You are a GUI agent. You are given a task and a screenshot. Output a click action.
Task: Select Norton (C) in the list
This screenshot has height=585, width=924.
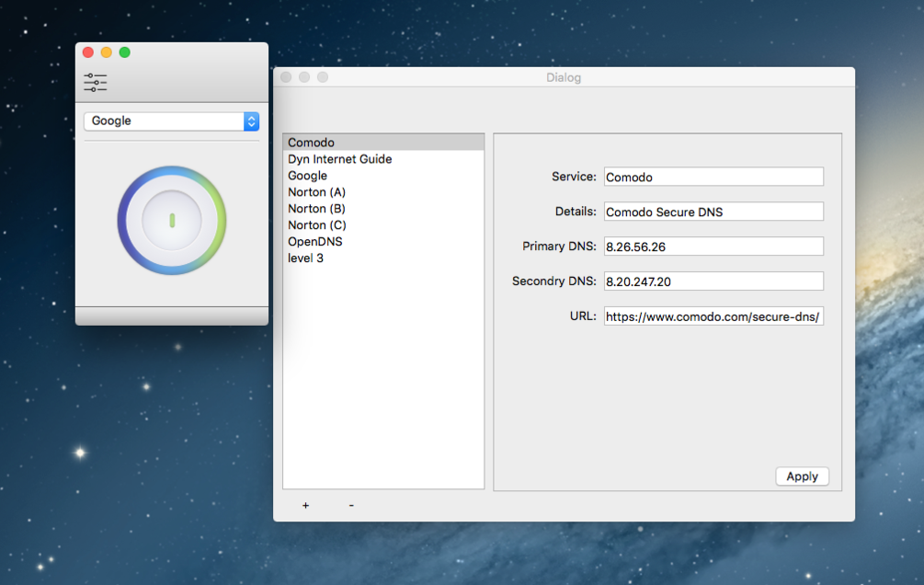(x=383, y=224)
